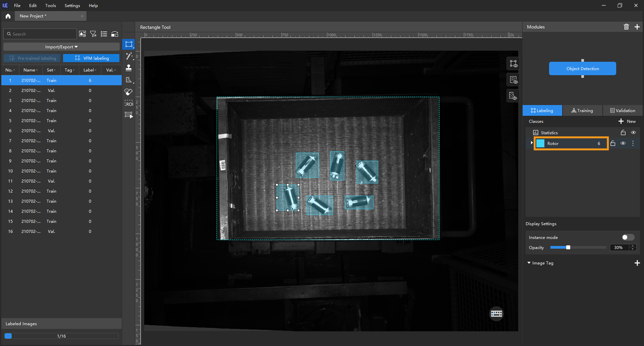The height and width of the screenshot is (346, 644).
Task: Open the on-screen keyboard shortcuts button
Action: coord(496,313)
